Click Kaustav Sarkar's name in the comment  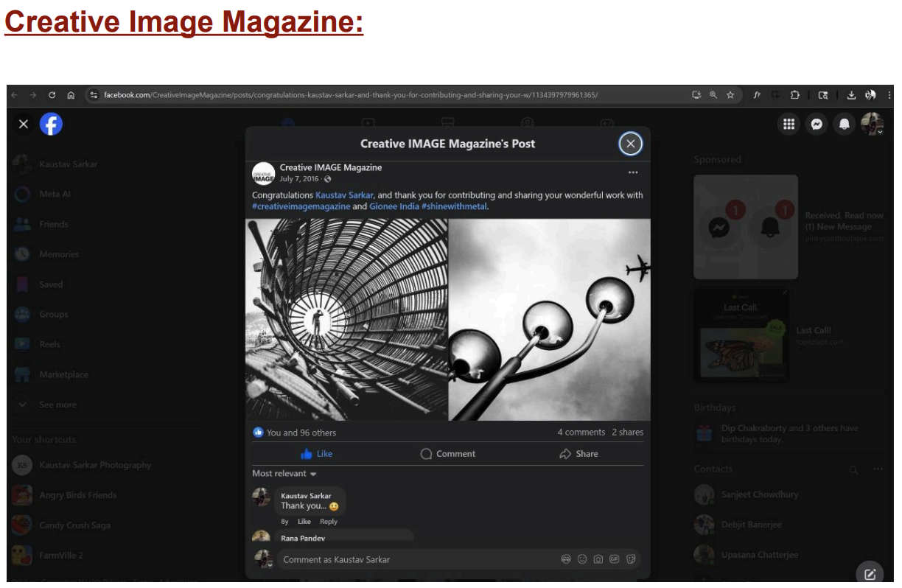click(306, 496)
